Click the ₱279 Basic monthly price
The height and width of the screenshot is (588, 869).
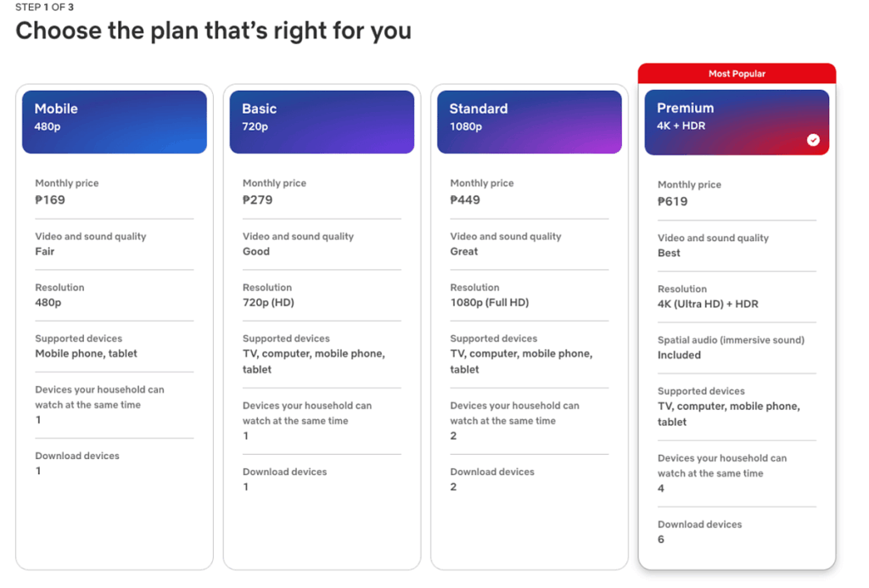tap(258, 200)
